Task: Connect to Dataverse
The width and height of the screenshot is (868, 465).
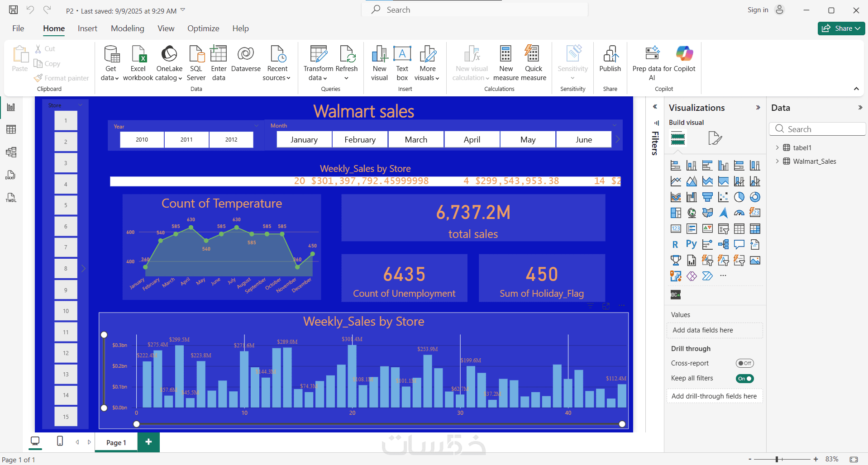Action: 246,59
